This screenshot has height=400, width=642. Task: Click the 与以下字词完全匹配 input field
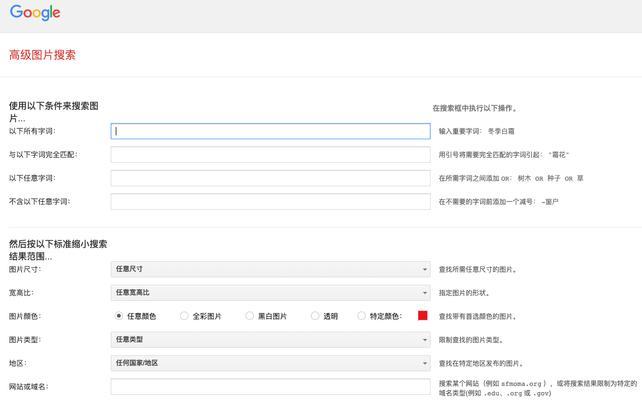click(x=270, y=155)
